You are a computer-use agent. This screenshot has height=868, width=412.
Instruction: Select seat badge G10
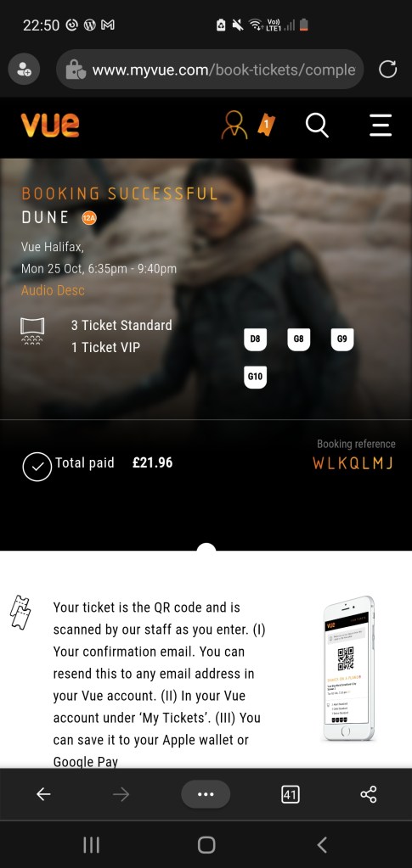coord(255,377)
